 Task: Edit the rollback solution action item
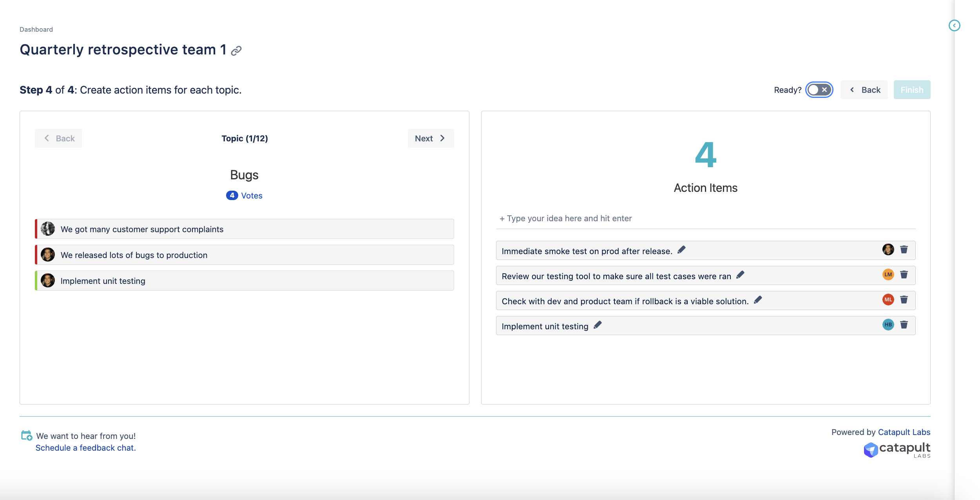point(758,300)
